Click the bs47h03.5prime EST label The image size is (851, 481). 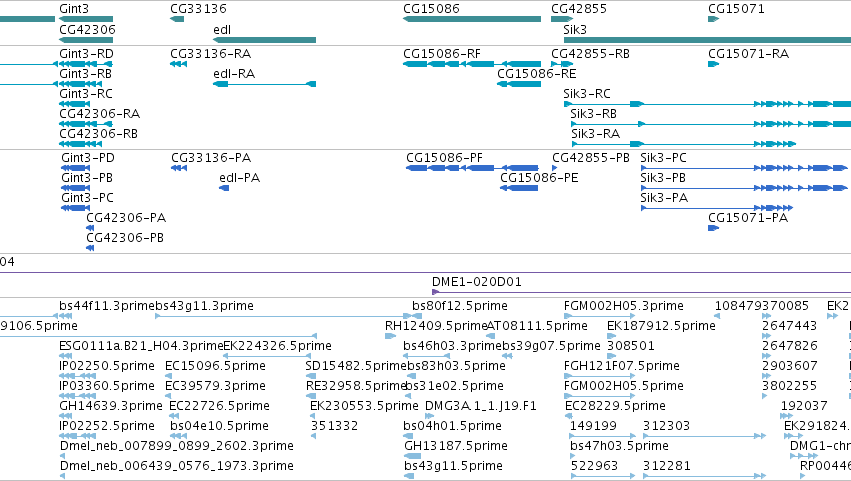pos(619,447)
